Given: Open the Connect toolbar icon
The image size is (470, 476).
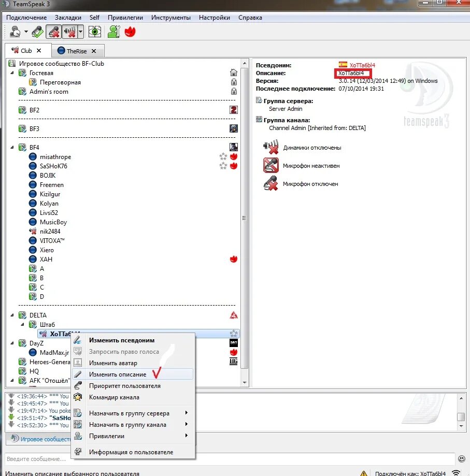Looking at the screenshot, I should click(x=15, y=32).
